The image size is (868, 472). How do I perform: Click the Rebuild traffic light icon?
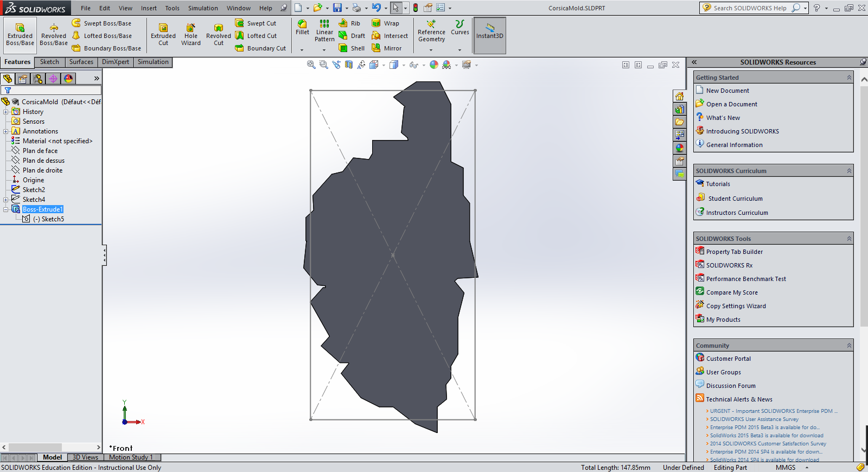point(416,8)
